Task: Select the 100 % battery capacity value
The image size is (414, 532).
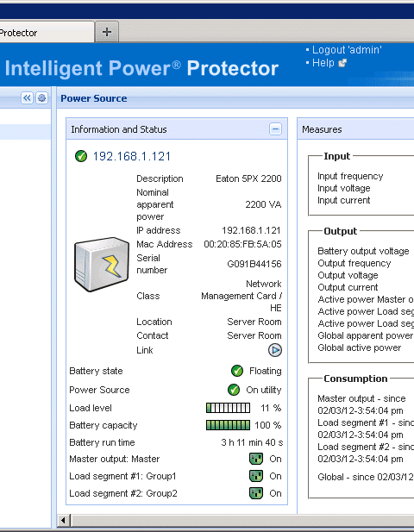Action: tap(267, 425)
